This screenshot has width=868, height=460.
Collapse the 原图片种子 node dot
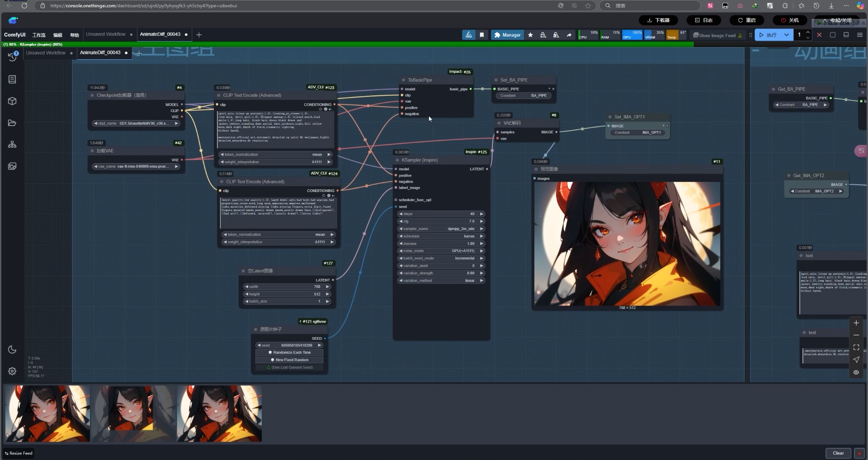click(256, 329)
